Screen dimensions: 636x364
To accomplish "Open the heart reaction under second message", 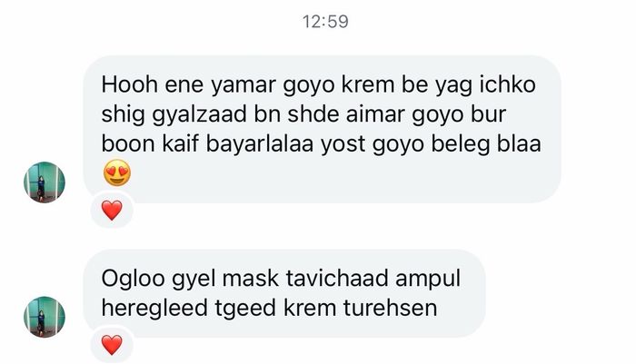I will pos(112,345).
